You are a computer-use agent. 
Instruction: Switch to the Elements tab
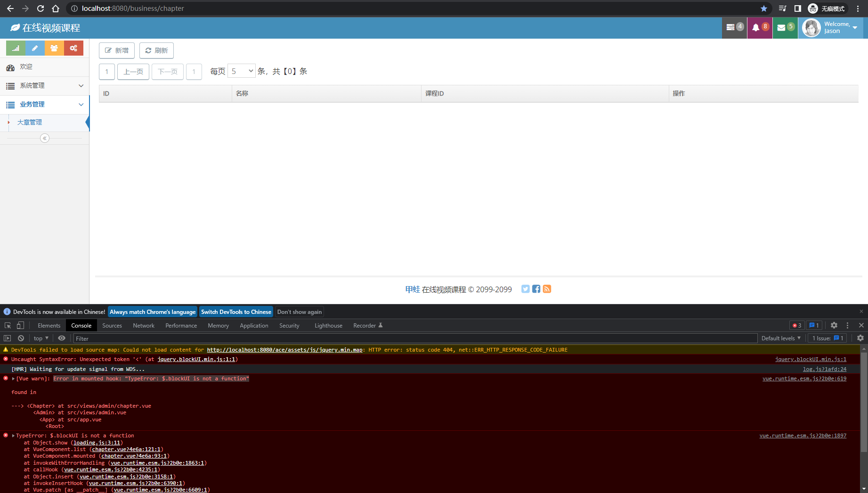pos(49,325)
